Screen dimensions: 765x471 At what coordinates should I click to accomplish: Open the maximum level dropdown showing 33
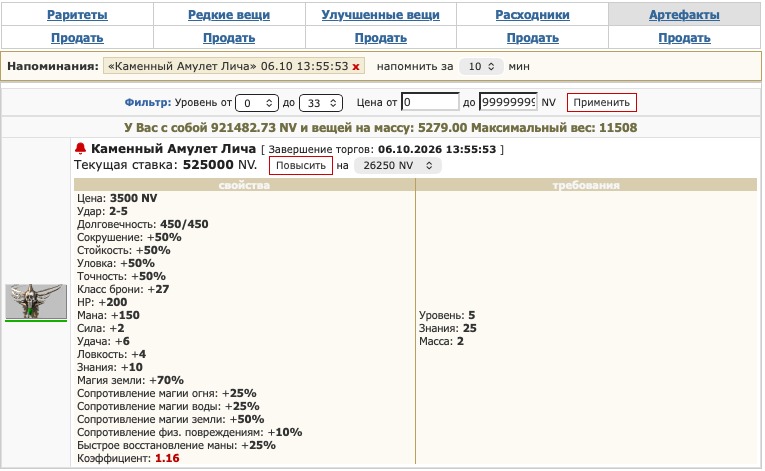pyautogui.click(x=321, y=103)
